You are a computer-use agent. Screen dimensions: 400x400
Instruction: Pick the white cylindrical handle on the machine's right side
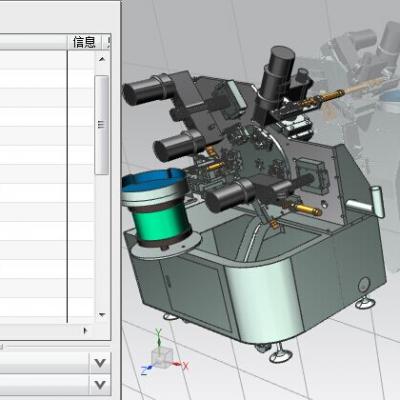tap(376, 202)
